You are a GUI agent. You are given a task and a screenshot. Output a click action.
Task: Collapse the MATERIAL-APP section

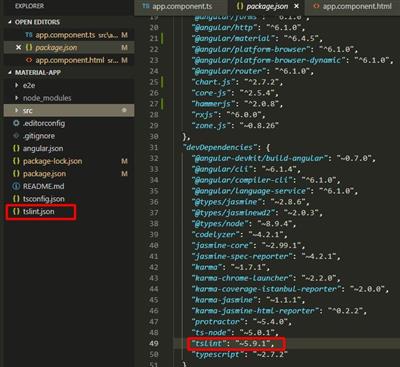pos(10,73)
